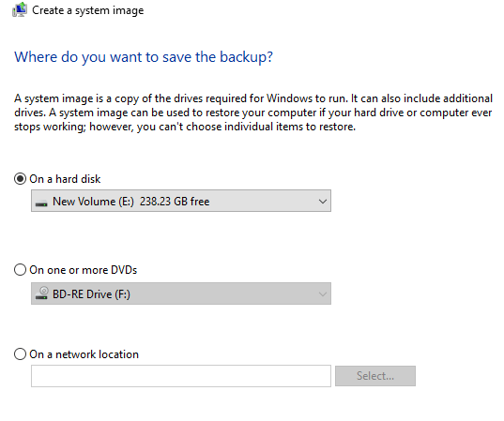Image resolution: width=504 pixels, height=421 pixels.
Task: Click the BD-RE Drive (F:) label text
Action: [91, 294]
